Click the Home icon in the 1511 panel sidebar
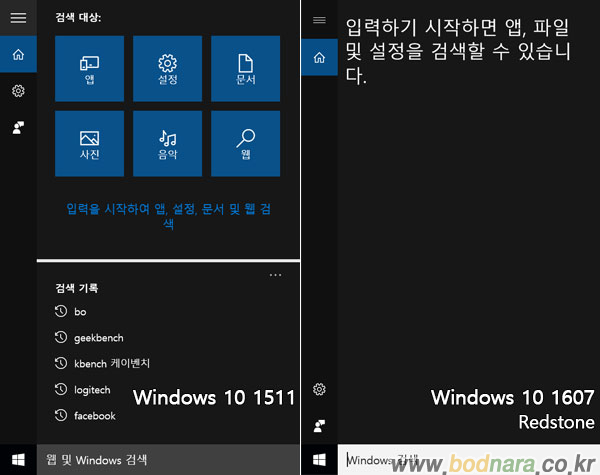The image size is (600, 475). coord(18,54)
